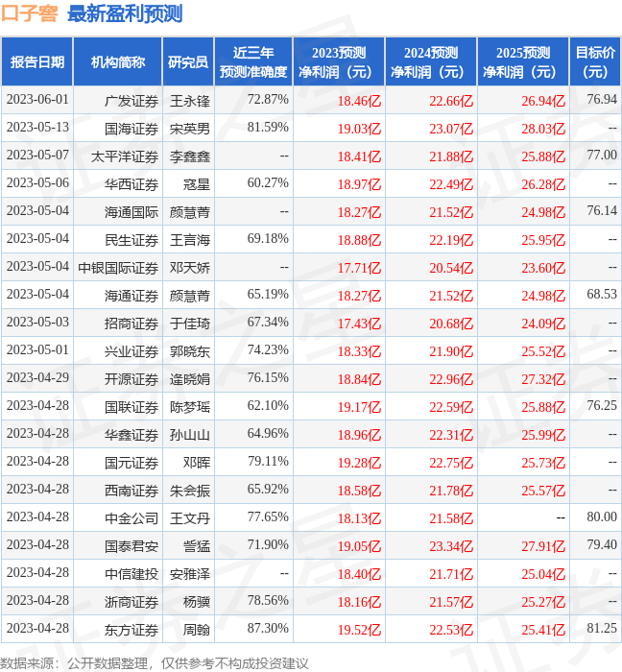Viewport: 622px width, 672px height.
Task: Select the 机构简称 column header
Action: (118, 62)
